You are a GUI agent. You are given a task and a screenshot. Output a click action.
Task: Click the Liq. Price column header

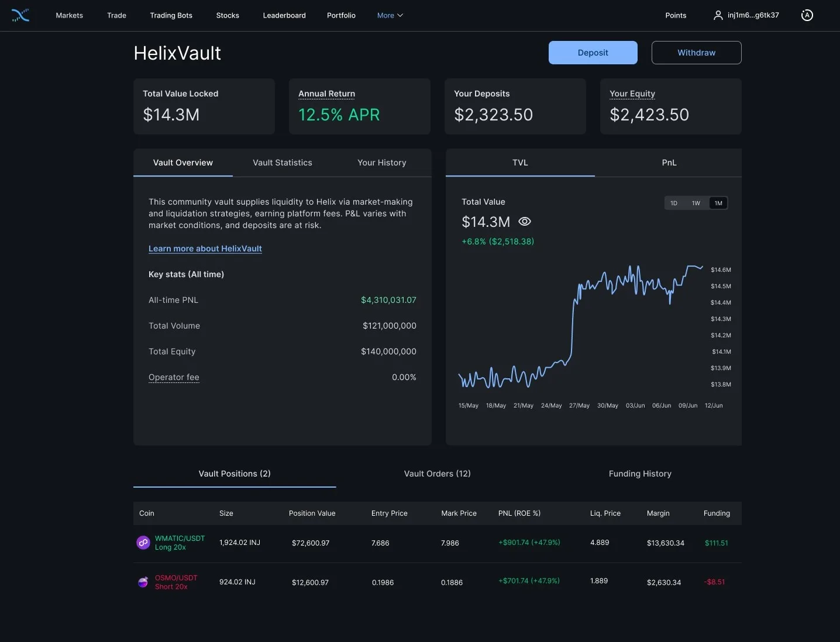tap(605, 513)
